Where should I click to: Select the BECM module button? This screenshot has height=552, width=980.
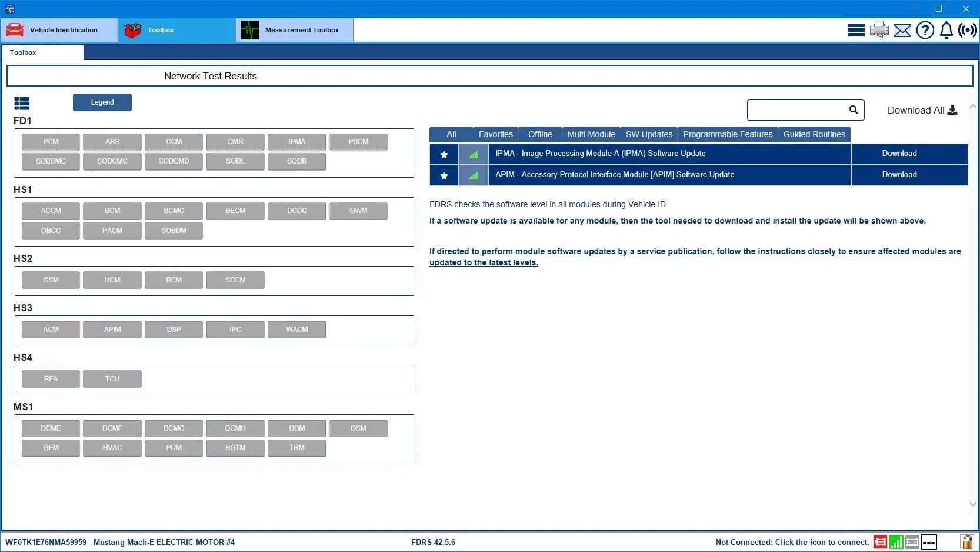(235, 211)
